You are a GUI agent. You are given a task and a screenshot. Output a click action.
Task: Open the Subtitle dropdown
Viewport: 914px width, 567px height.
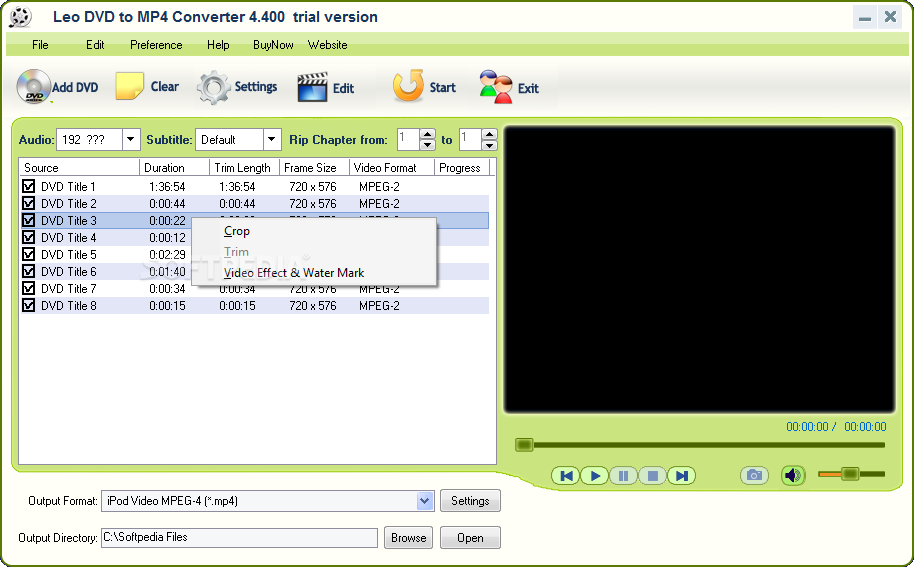[272, 139]
